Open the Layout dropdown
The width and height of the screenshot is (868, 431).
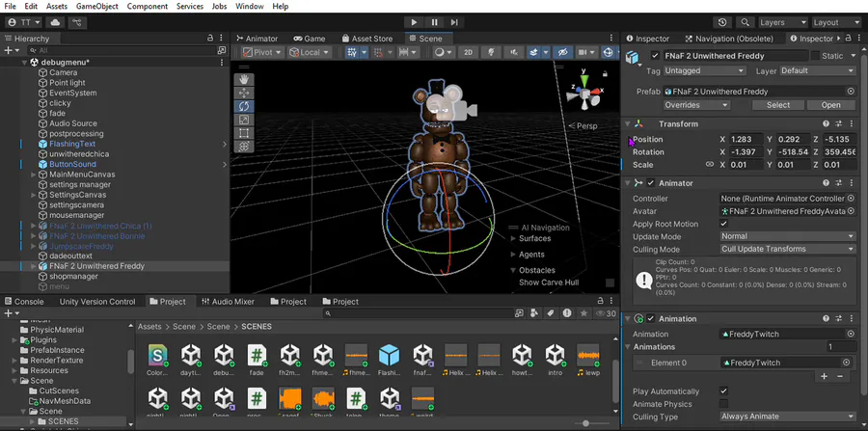tap(836, 23)
